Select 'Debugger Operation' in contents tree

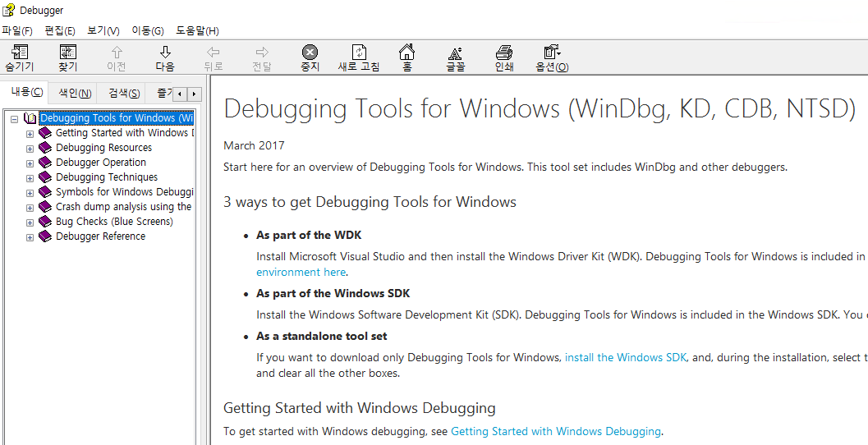101,163
